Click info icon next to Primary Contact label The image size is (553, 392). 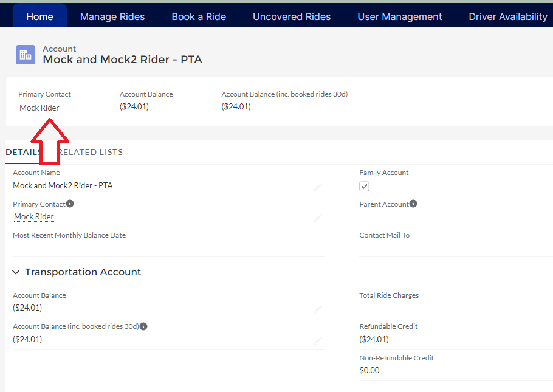tap(70, 204)
